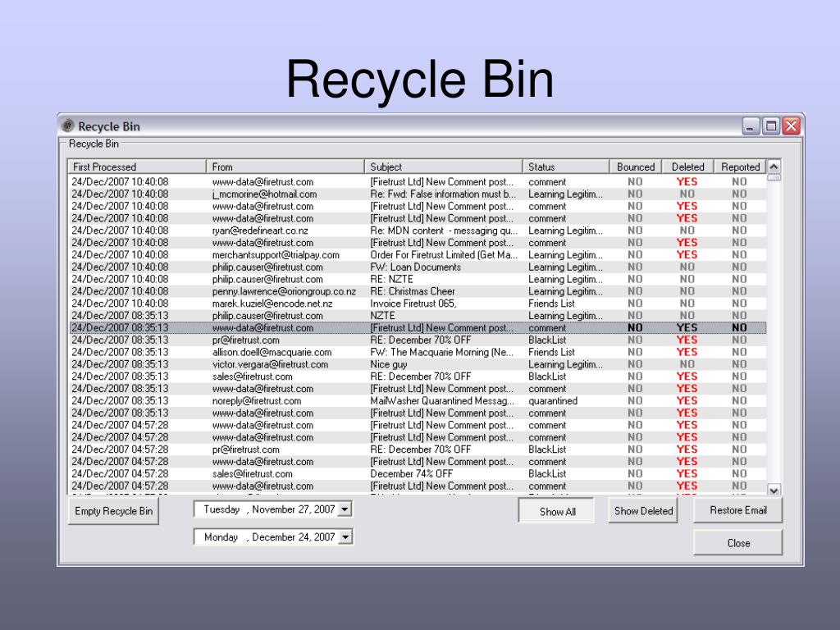Click the Empty Recycle Bin button
The height and width of the screenshot is (630, 840).
coord(113,511)
